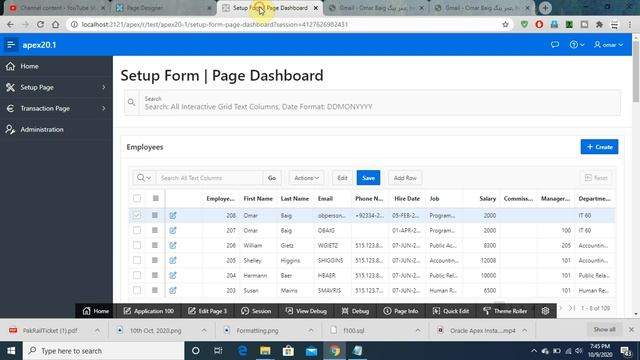Image resolution: width=640 pixels, height=360 pixels.
Task: Toggle the apex20.1 navigation hamburger menu
Action: tap(11, 44)
